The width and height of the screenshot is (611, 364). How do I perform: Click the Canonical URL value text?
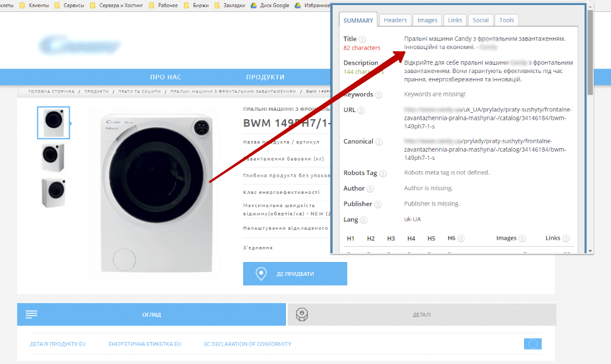click(x=485, y=149)
